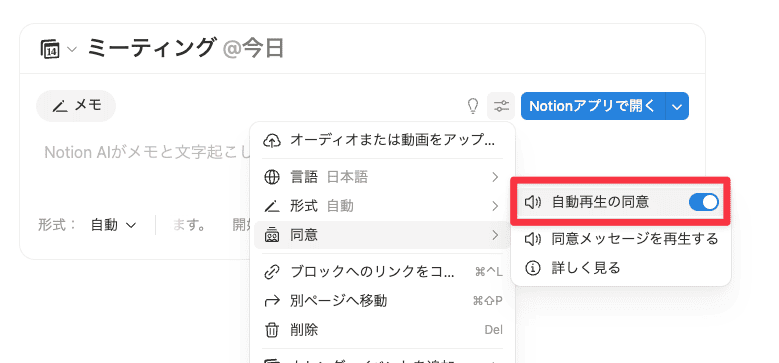
Task: Expand the chevron on the 形式 menu row
Action: (495, 206)
